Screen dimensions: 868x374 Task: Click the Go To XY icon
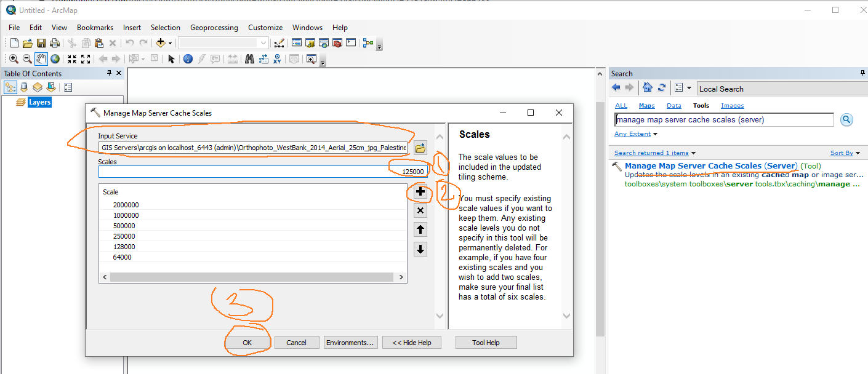tap(277, 59)
